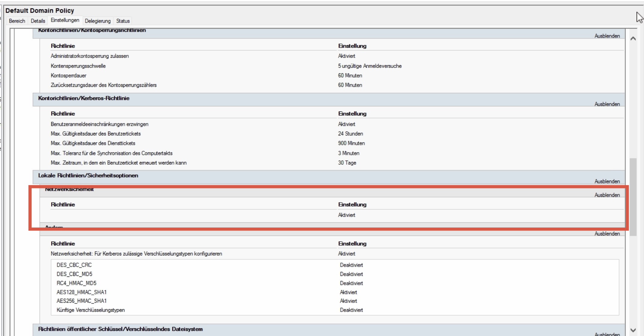
Task: Click the Kerberos Verschlüsselungstypen konfigurieren policy
Action: coord(136,254)
